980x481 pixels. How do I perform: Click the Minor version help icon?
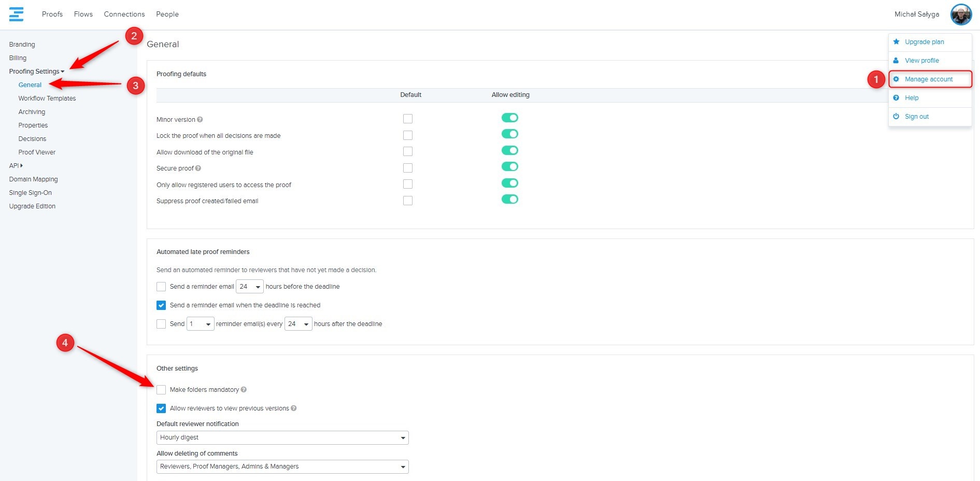pyautogui.click(x=200, y=120)
